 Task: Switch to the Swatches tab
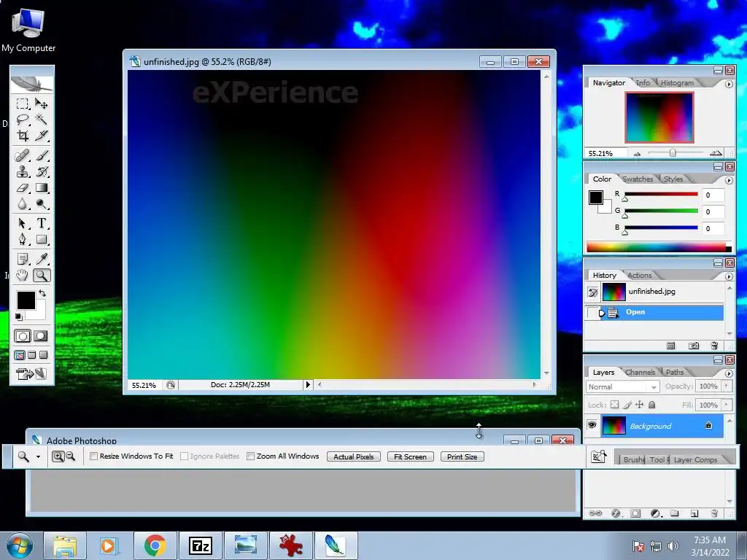638,179
